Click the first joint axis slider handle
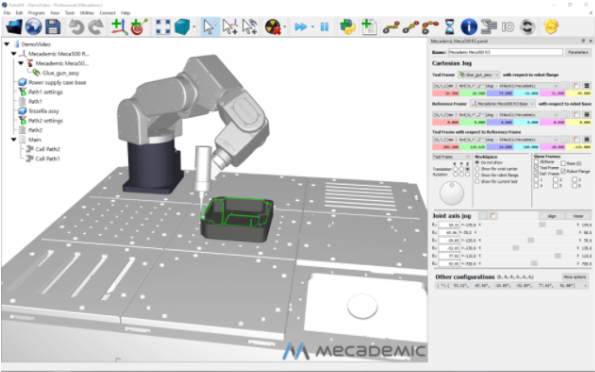 click(542, 225)
